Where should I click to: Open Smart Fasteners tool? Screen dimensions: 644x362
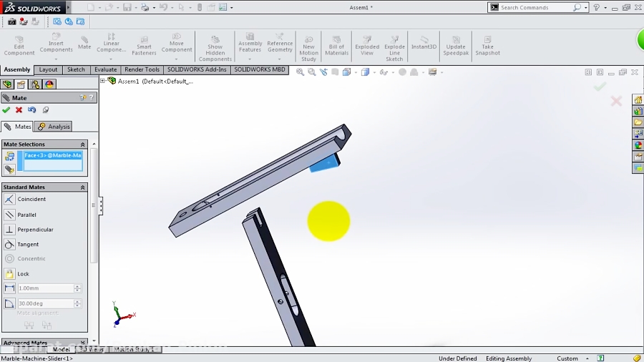[x=144, y=45]
